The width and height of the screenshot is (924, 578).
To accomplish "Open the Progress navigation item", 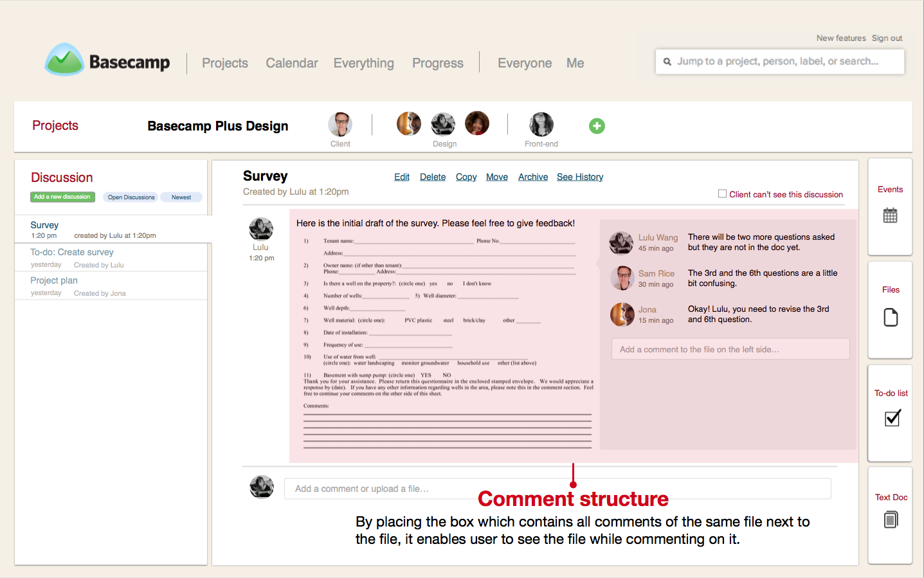I will click(438, 63).
